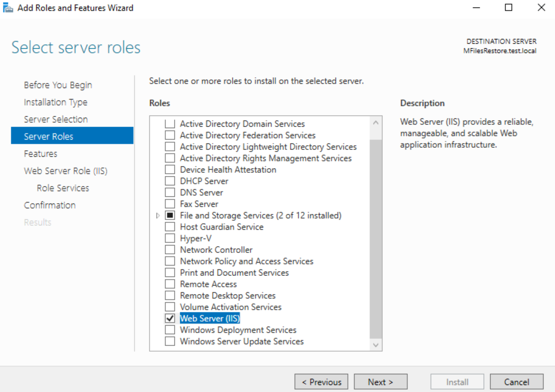Minimize the Add Roles wizard window

pyautogui.click(x=476, y=8)
